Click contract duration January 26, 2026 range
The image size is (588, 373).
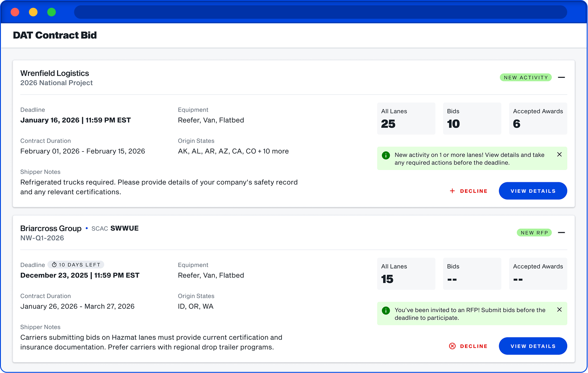[77, 307]
